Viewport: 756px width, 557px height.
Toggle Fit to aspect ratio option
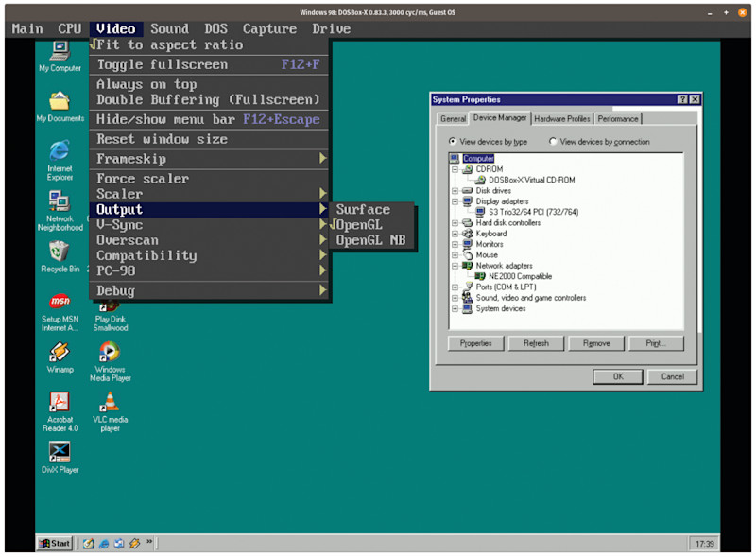click(x=209, y=44)
